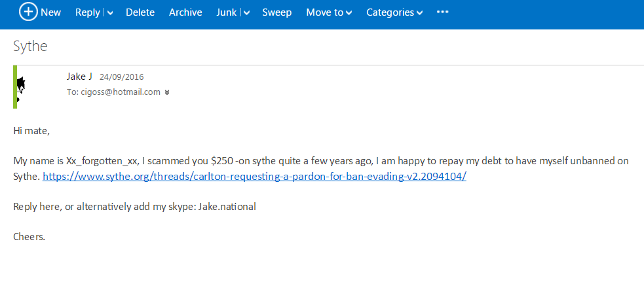Open the more commands ellipsis

pos(443,12)
